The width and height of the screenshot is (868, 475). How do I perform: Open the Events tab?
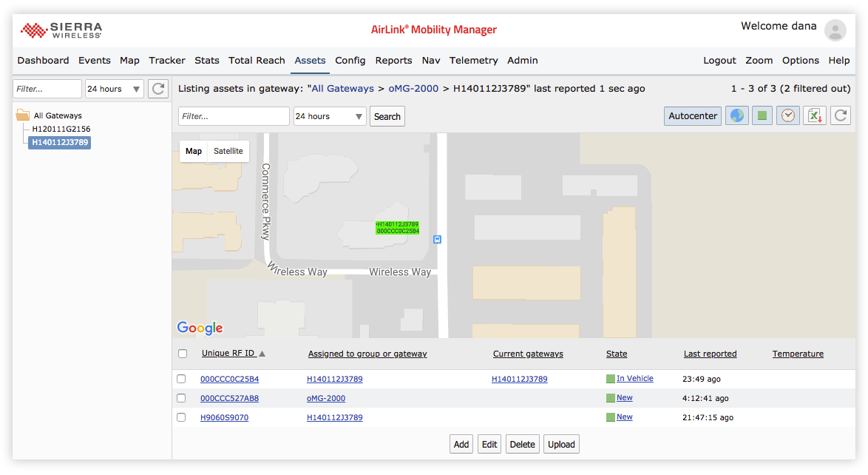pos(94,61)
